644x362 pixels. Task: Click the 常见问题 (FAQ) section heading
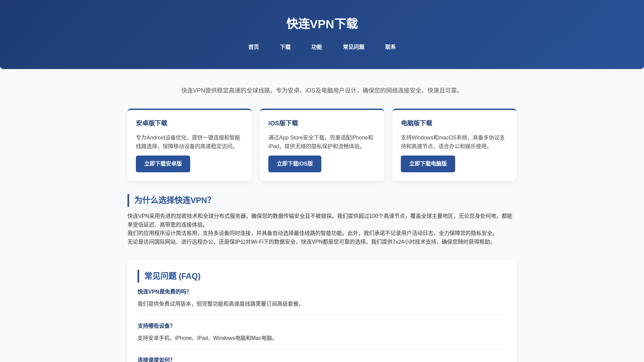click(x=172, y=276)
